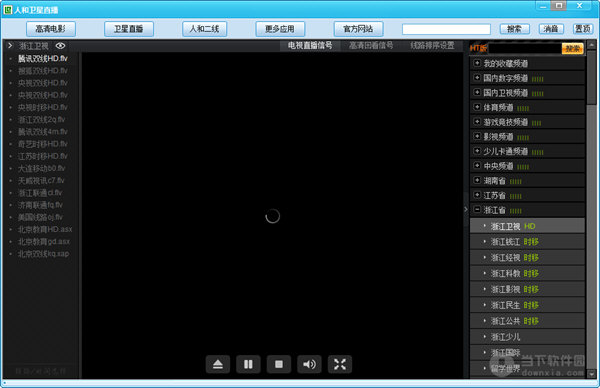This screenshot has width=600, height=388.
Task: Expand the 江苏省 category
Action: 477,195
